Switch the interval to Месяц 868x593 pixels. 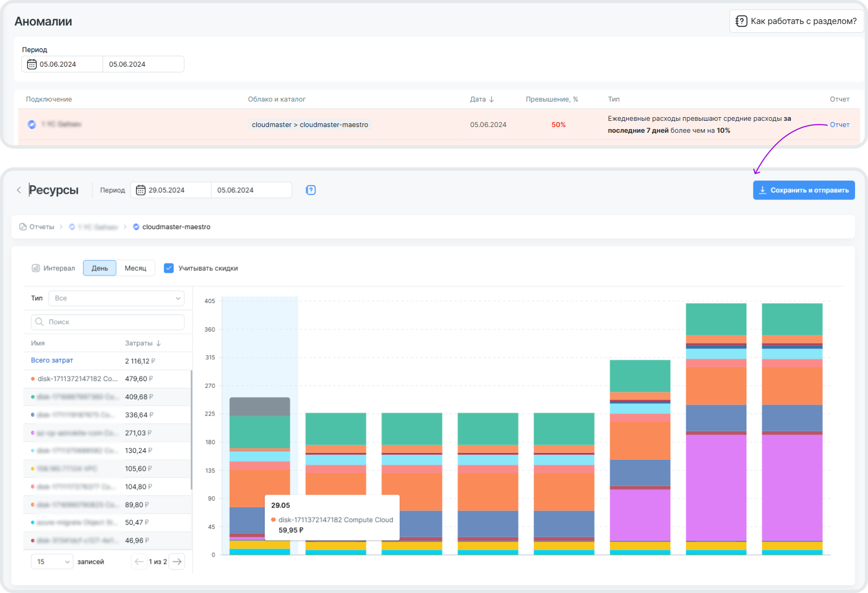point(135,268)
